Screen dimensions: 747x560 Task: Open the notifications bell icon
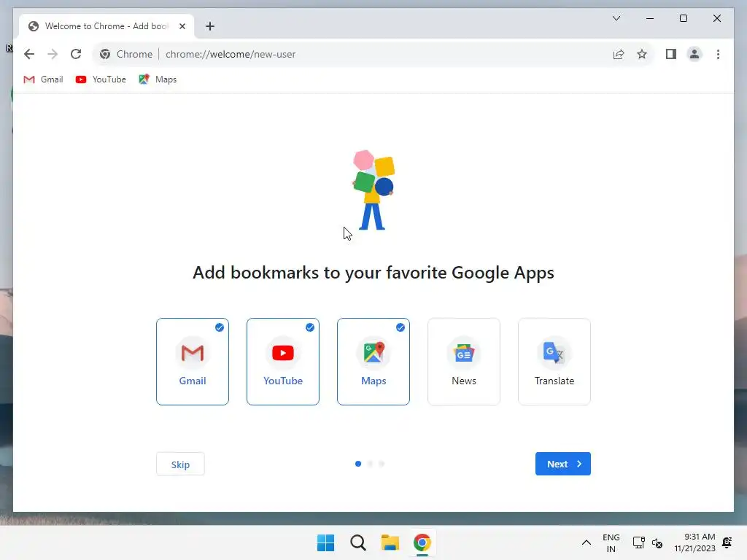point(727,542)
